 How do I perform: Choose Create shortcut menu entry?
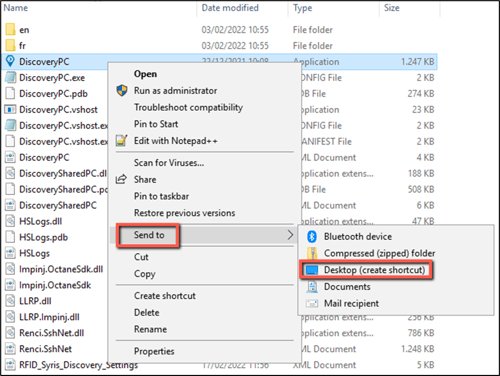(165, 296)
